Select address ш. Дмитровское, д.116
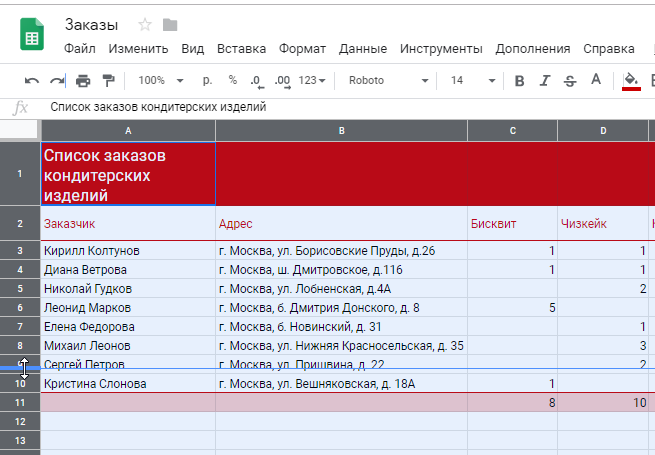This screenshot has height=455, width=655. pyautogui.click(x=341, y=270)
